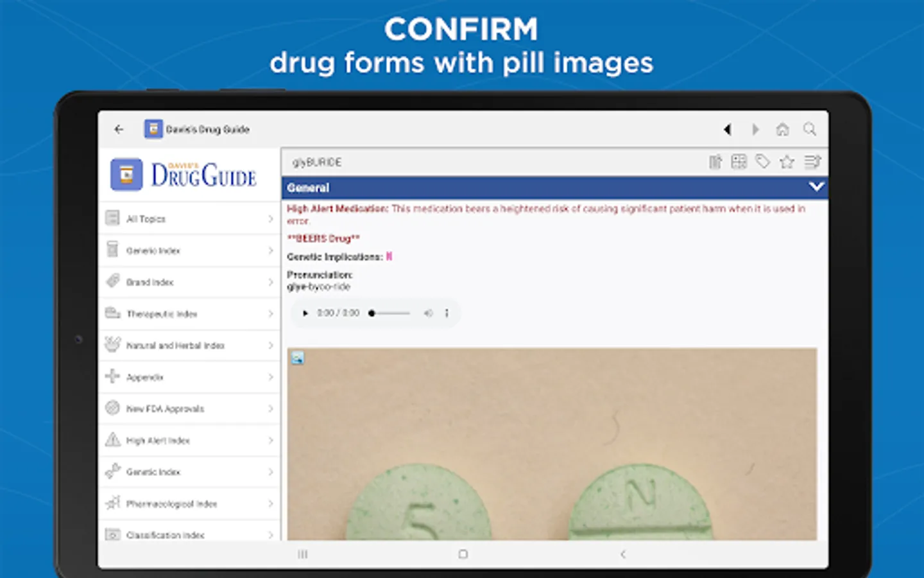The width and height of the screenshot is (924, 578).
Task: Click the image icon on pill photo
Action: 298,358
